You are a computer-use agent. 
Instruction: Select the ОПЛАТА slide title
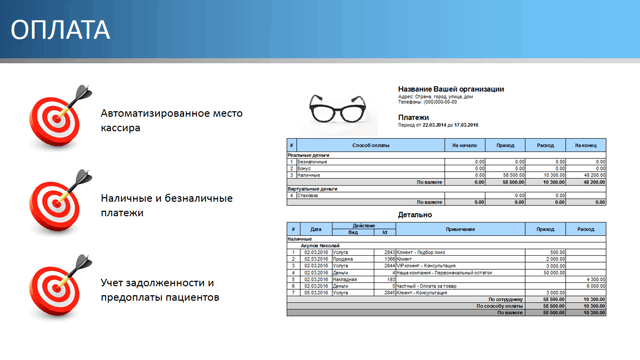pyautogui.click(x=60, y=30)
